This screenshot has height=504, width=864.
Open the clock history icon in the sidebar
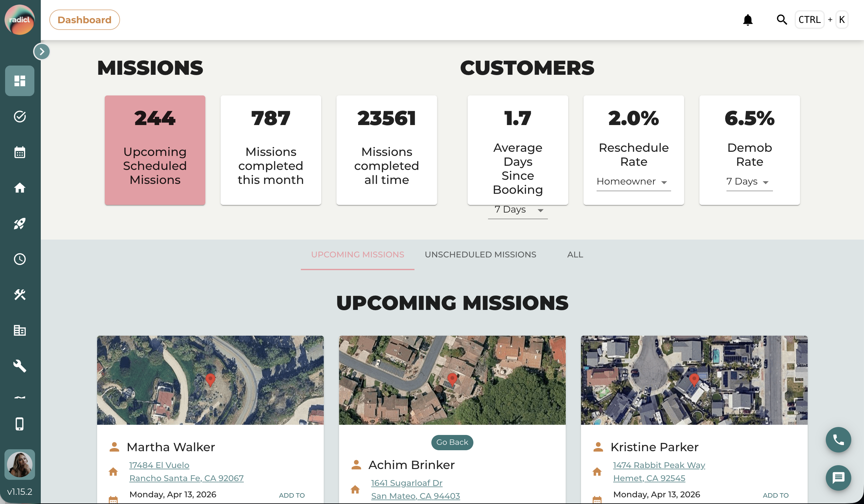(x=19, y=259)
